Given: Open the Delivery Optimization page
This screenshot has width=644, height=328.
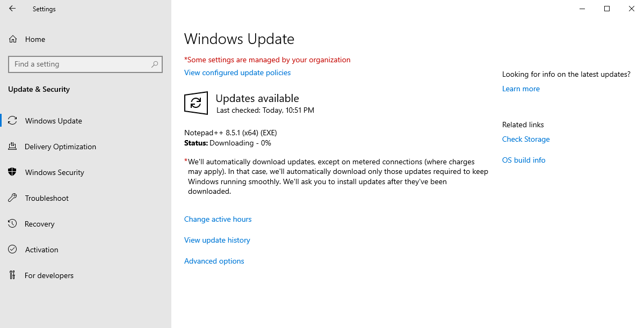Looking at the screenshot, I should (60, 147).
